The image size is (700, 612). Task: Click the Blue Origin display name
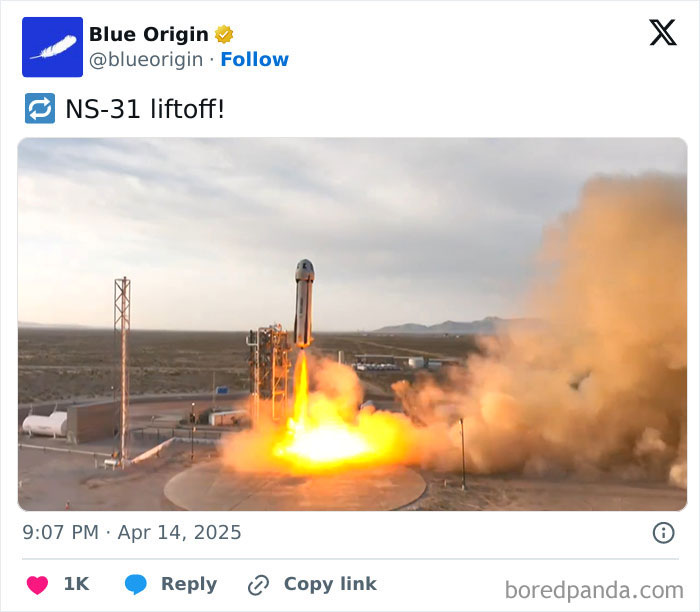[x=149, y=34]
